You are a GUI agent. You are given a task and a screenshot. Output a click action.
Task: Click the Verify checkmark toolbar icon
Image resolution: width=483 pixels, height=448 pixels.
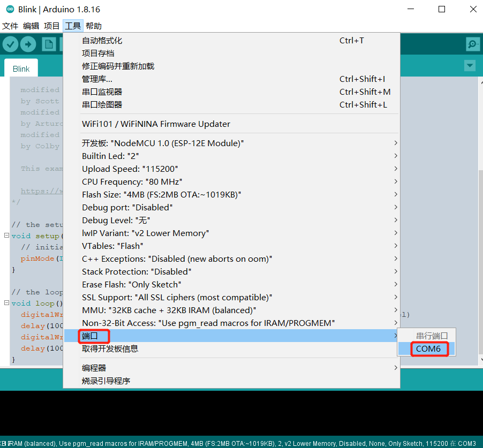pos(10,44)
